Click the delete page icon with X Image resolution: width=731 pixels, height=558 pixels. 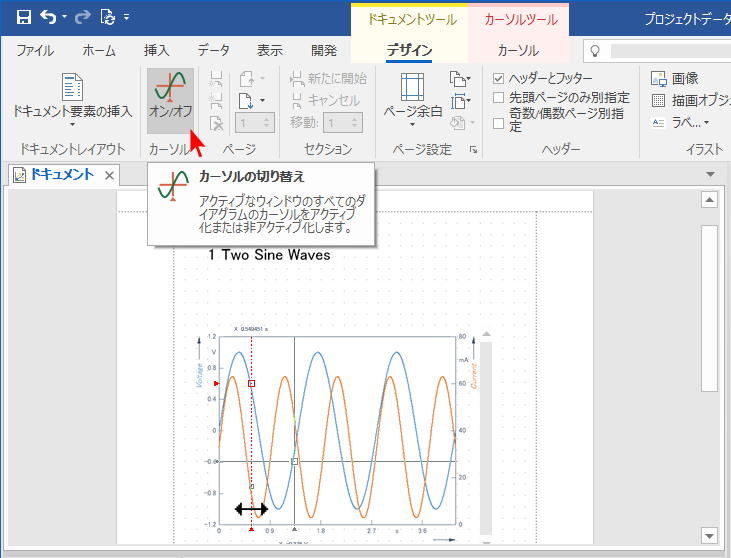(217, 123)
